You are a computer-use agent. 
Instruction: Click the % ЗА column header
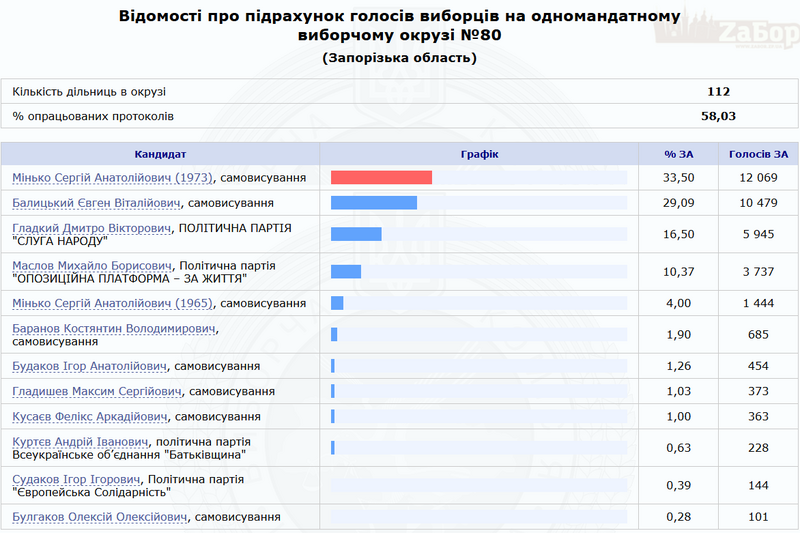click(678, 154)
